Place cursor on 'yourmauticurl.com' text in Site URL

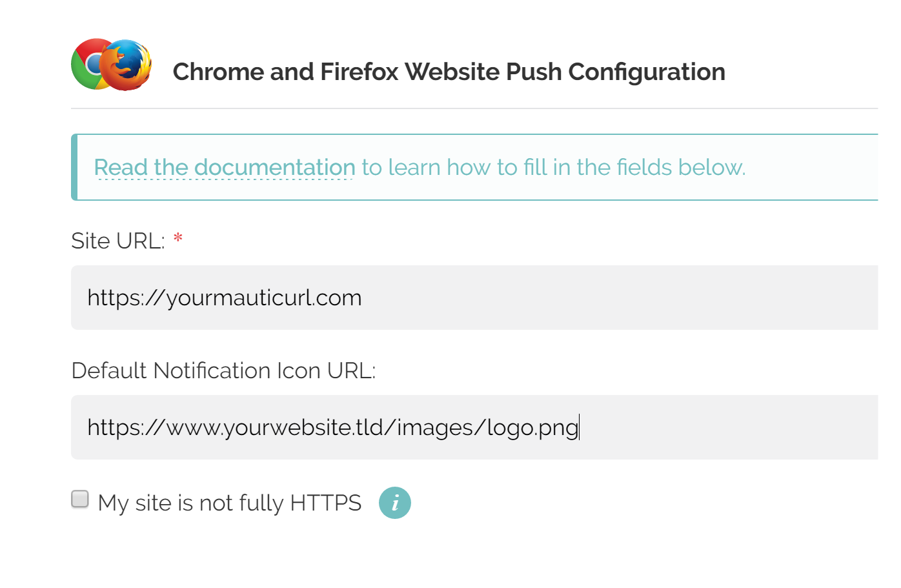(x=264, y=298)
